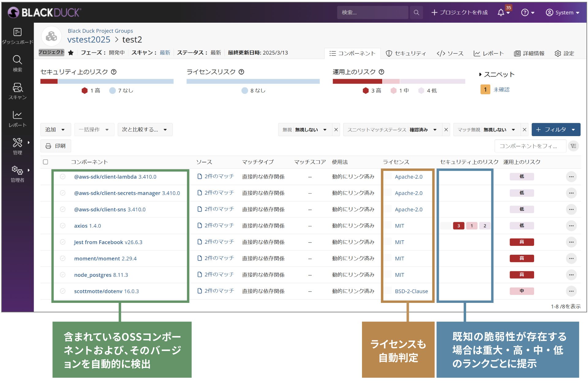Remove the マッチ無視 filter with X
The width and height of the screenshot is (588, 389).
click(524, 130)
